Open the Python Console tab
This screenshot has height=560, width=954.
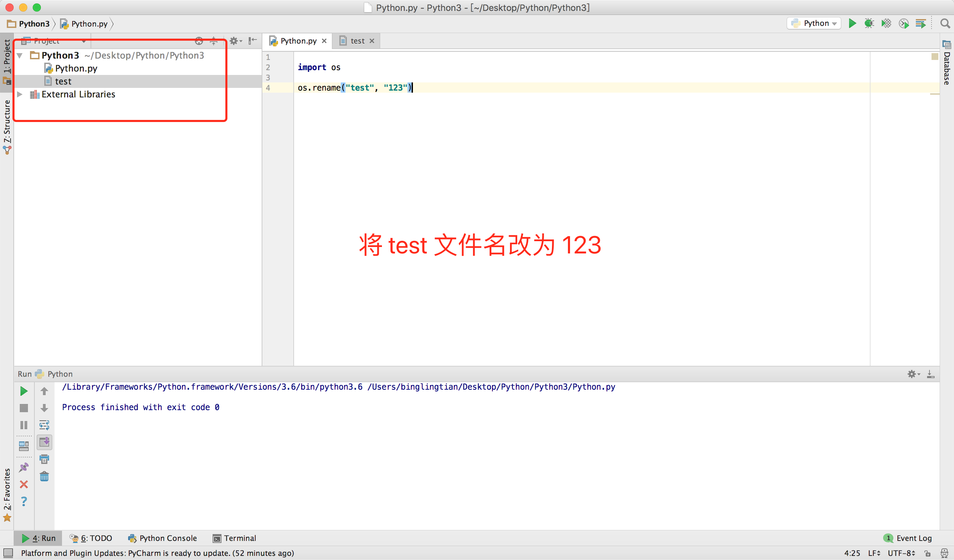163,538
